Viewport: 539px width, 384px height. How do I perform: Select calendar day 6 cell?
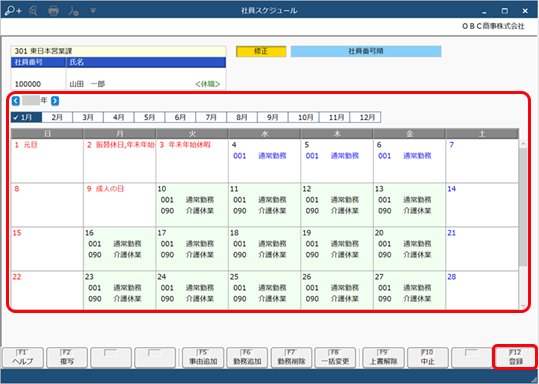[409, 161]
